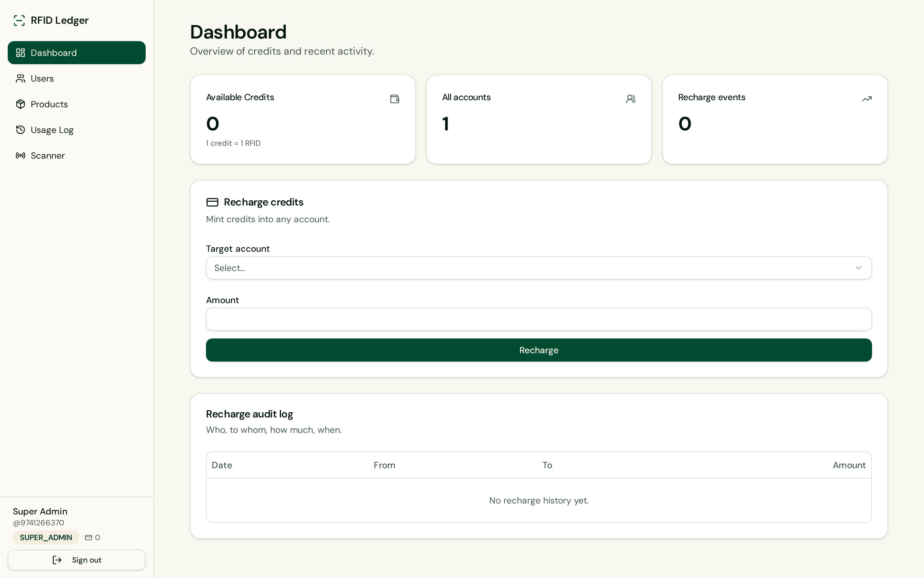The width and height of the screenshot is (924, 578).
Task: Open the Dashboard menu item
Action: [x=76, y=53]
